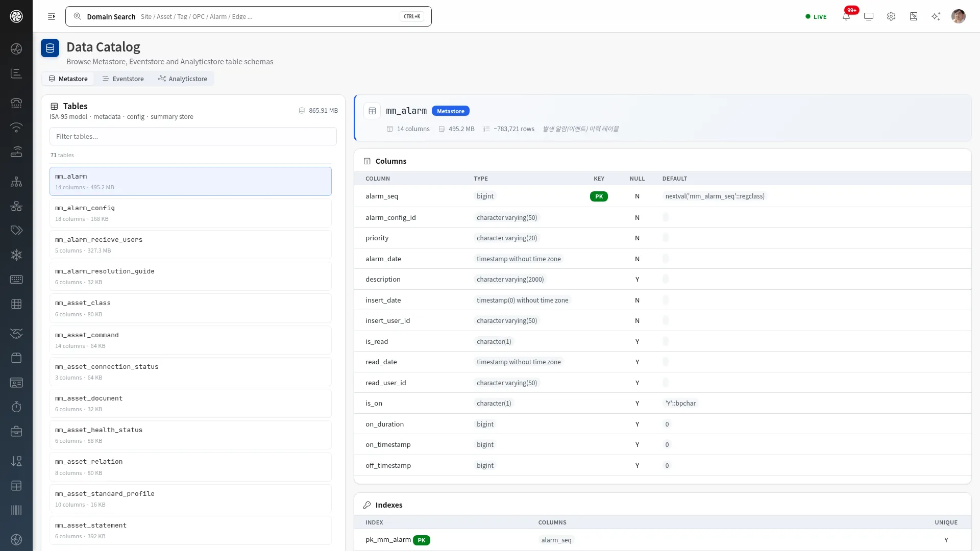Open the network topology sidebar icon

[x=16, y=206]
